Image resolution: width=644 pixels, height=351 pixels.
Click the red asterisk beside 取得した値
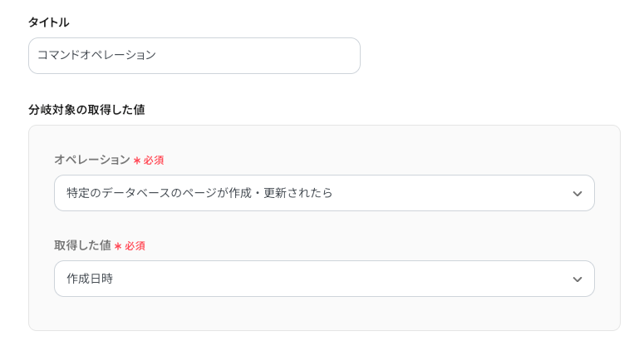[118, 246]
